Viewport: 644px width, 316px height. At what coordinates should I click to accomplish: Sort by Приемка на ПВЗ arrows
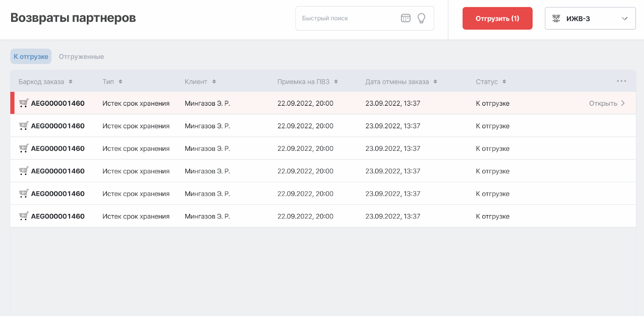pos(336,82)
